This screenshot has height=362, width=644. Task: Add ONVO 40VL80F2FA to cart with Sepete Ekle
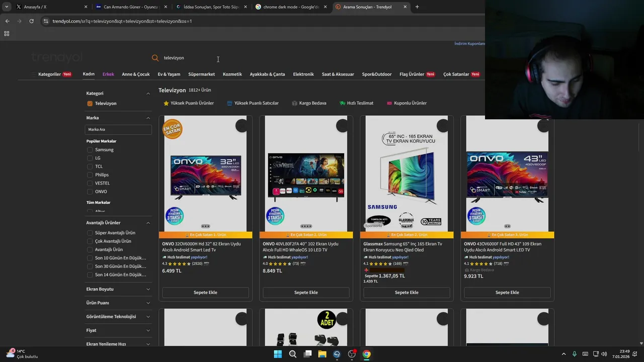pos(306,293)
